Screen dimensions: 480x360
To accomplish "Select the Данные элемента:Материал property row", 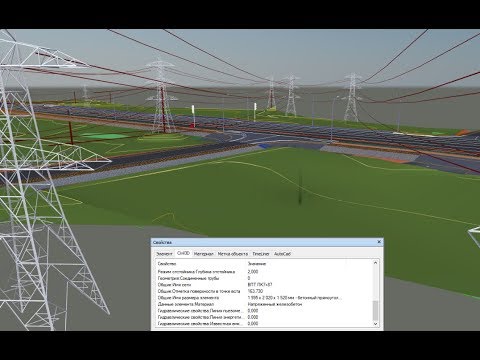I will tap(264, 304).
